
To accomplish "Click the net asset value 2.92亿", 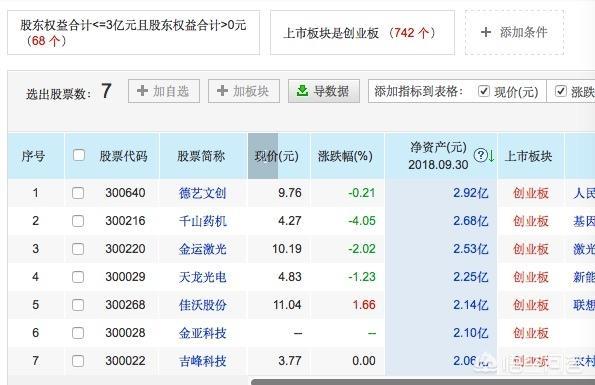I will coord(471,193).
